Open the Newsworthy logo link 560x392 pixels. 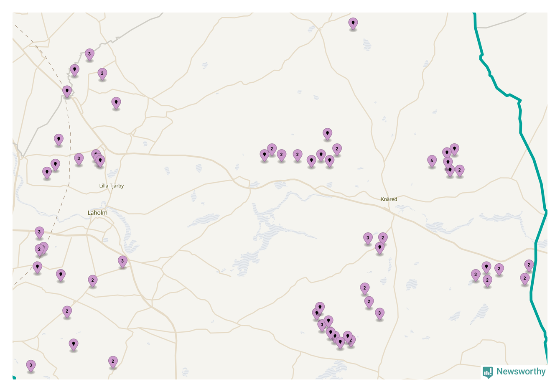pos(514,372)
